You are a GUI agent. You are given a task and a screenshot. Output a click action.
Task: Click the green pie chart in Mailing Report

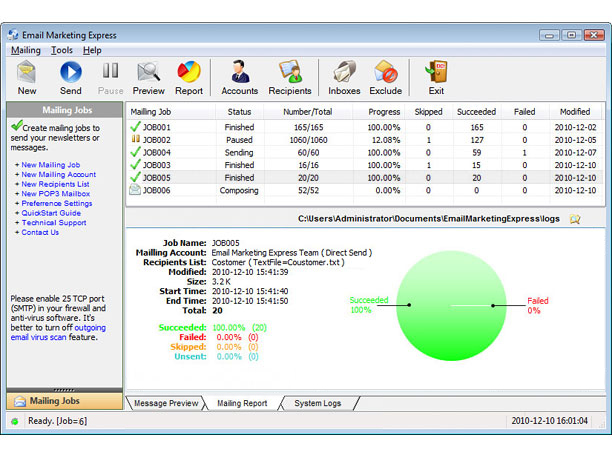tap(451, 306)
